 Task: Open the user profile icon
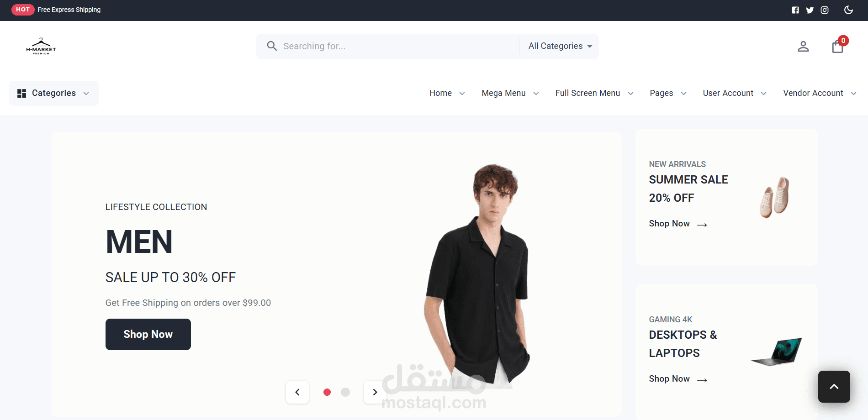(803, 47)
